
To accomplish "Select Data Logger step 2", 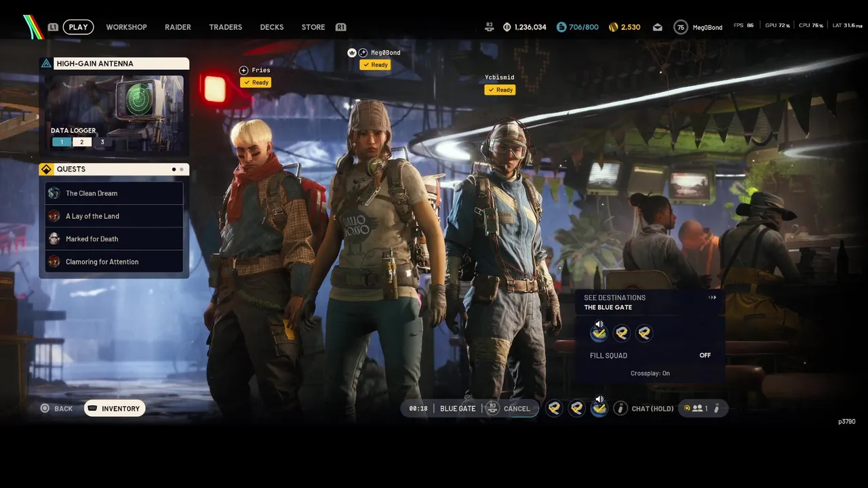I will tap(82, 142).
